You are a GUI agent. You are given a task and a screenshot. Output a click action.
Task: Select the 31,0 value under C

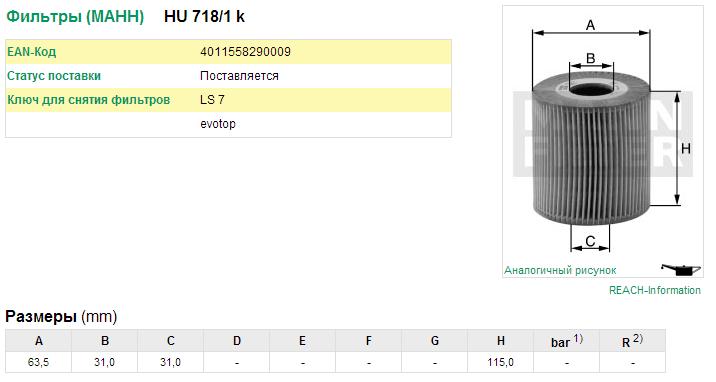[170, 362]
